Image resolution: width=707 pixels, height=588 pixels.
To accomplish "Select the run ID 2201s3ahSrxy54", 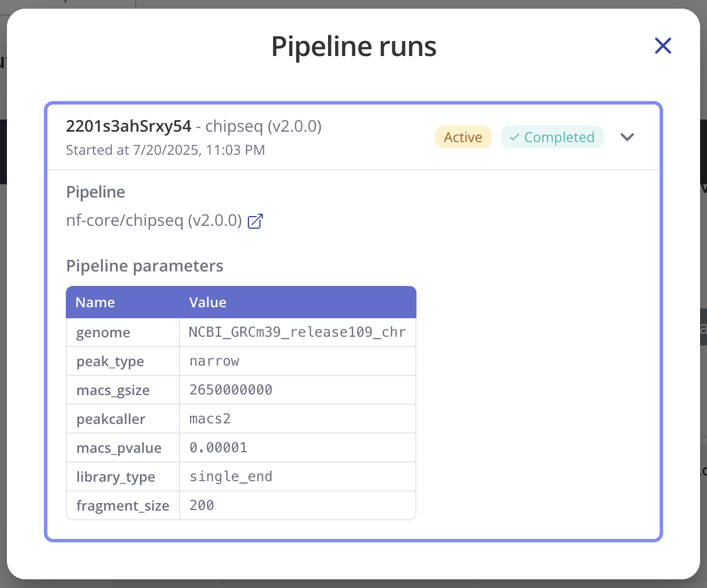I will pos(128,126).
